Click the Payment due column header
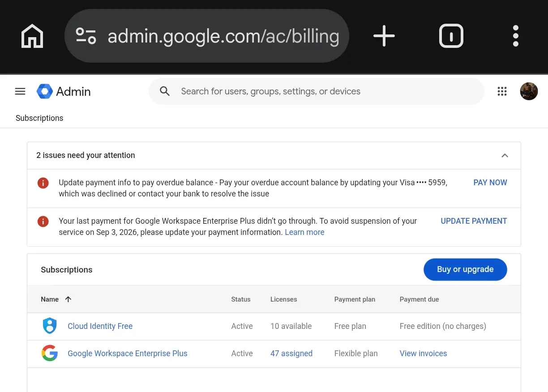Viewport: 548px width, 392px height. [419, 299]
